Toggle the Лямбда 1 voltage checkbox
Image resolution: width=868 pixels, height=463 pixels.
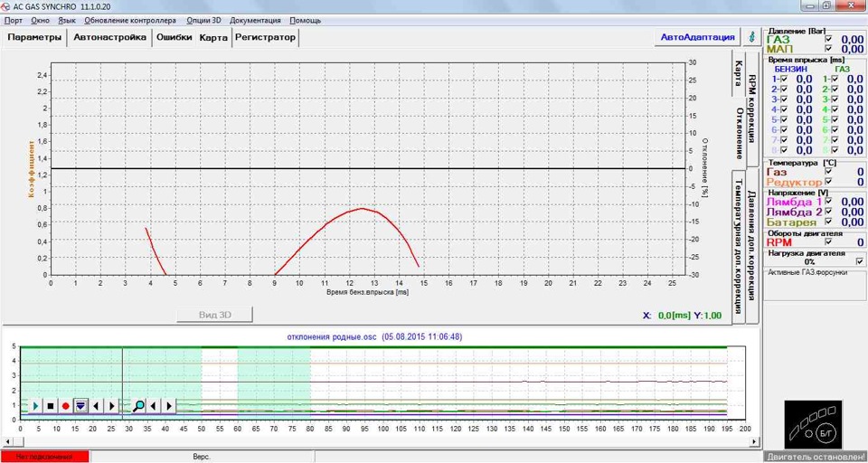[x=829, y=202]
